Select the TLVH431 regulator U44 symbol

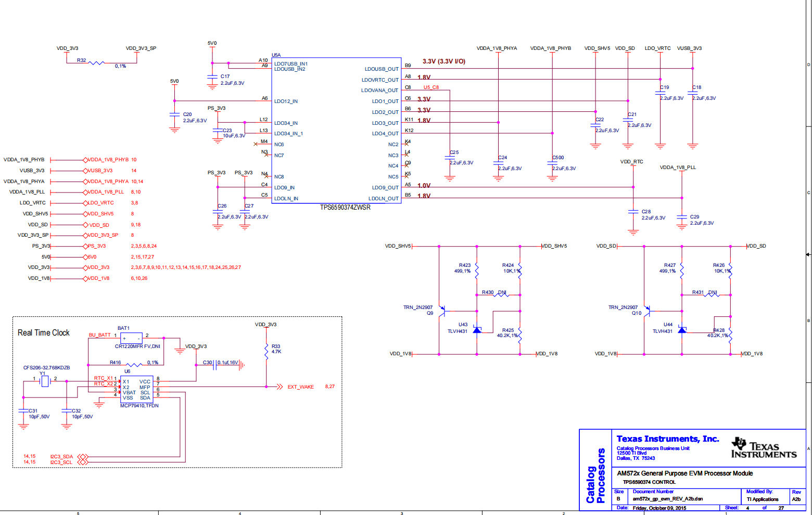tap(681, 330)
